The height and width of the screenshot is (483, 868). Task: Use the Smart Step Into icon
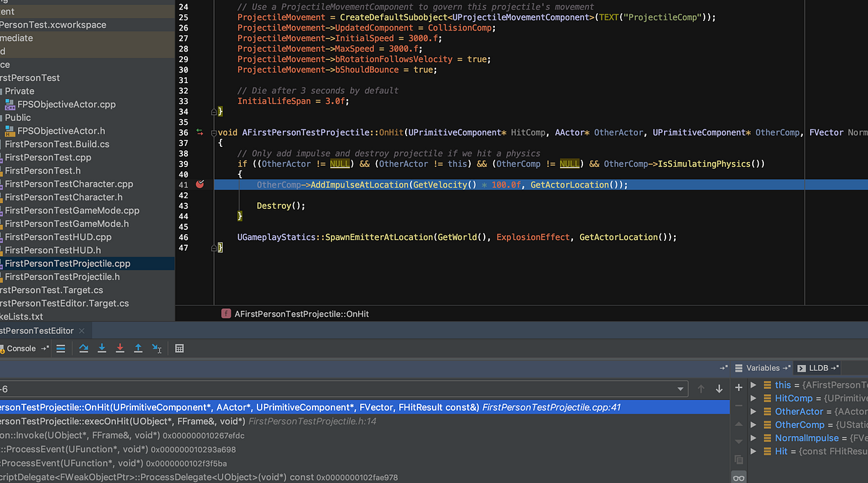(x=157, y=348)
